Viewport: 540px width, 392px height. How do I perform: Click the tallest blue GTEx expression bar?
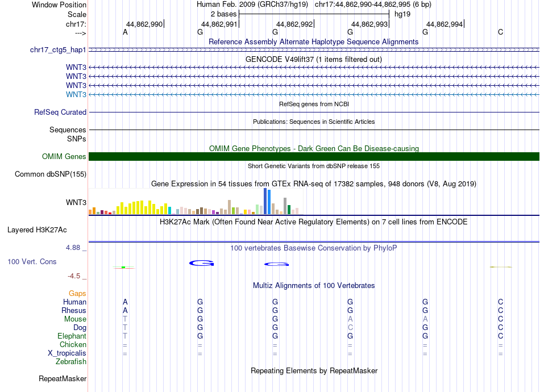[265, 201]
